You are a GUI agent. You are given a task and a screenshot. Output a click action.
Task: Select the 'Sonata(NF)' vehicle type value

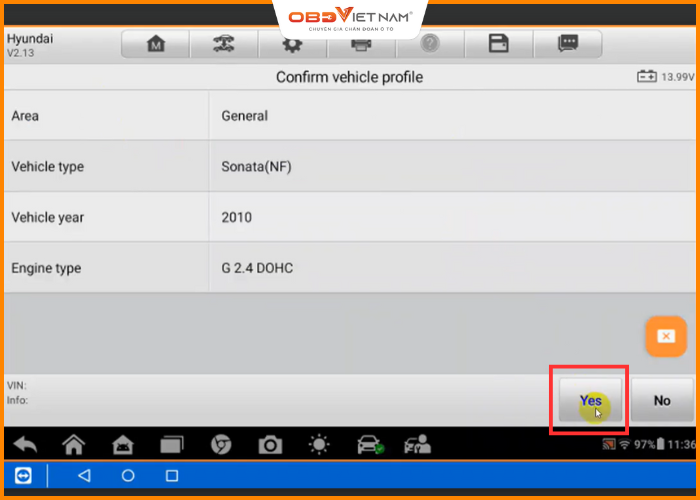[x=256, y=167]
